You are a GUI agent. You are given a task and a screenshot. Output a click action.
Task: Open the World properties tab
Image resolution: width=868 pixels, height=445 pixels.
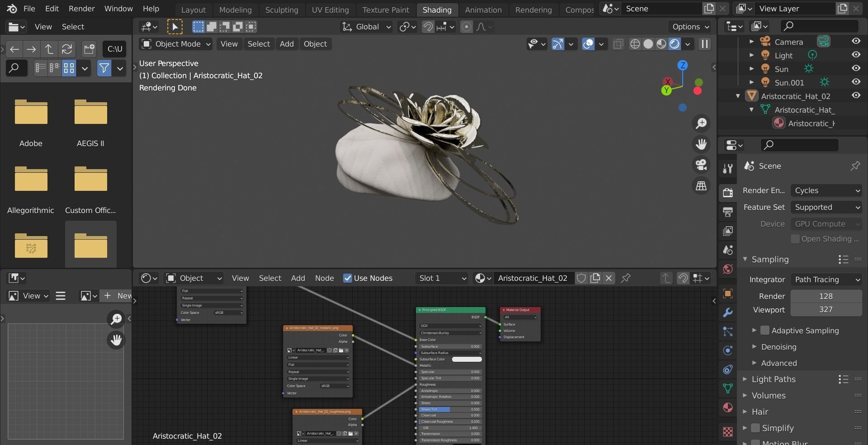coord(727,269)
